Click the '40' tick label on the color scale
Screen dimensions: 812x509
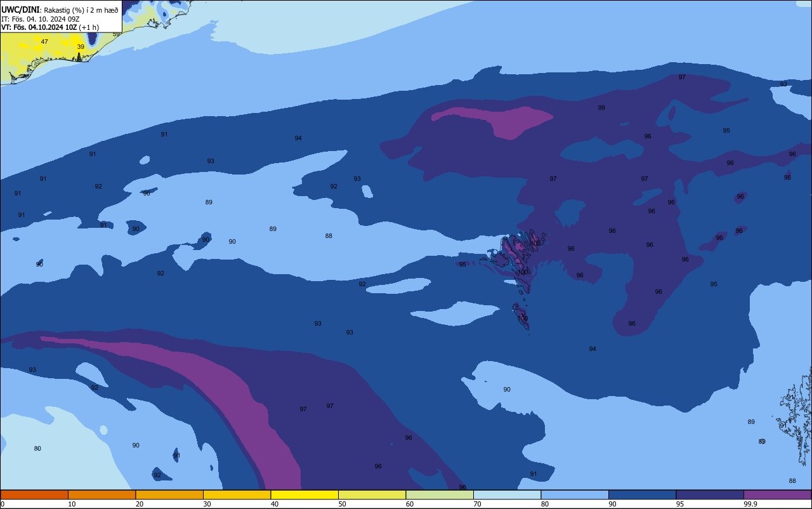point(275,504)
